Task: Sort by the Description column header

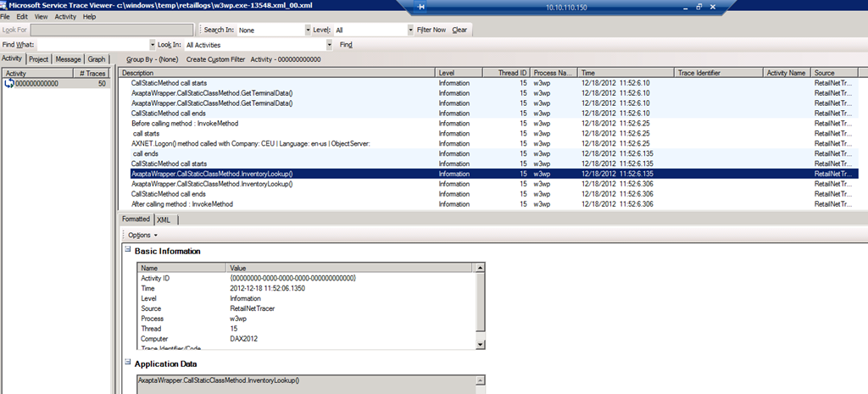Action: click(x=277, y=73)
